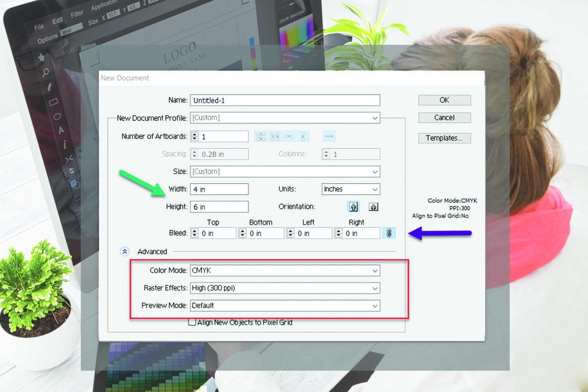The image size is (588, 392).
Task: Choose Landscape orientation icon
Action: click(x=373, y=207)
